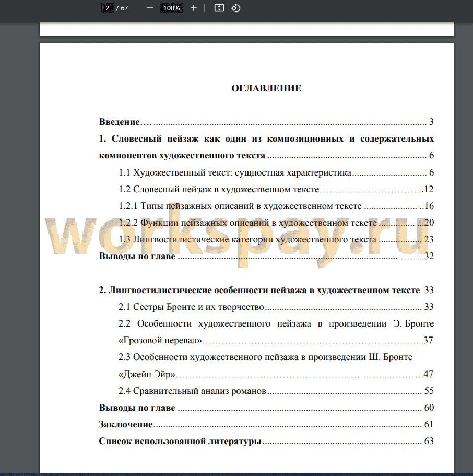Click the total pages label '/ 67'
Screen dimensions: 473x476
click(122, 8)
